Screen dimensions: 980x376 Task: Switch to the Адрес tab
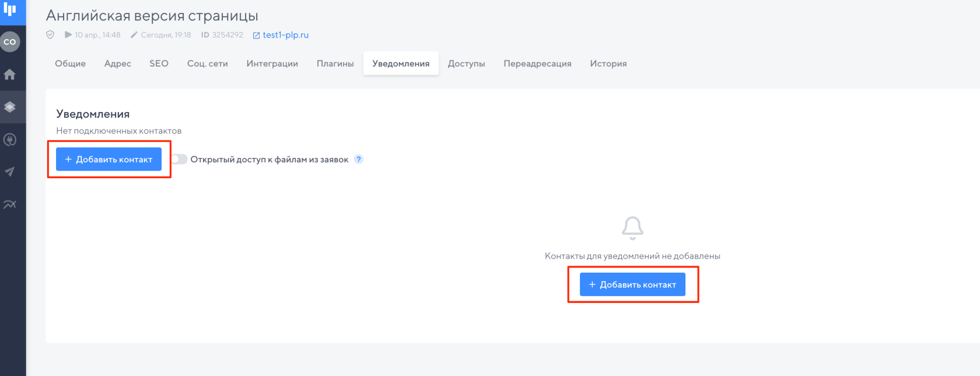pos(118,64)
